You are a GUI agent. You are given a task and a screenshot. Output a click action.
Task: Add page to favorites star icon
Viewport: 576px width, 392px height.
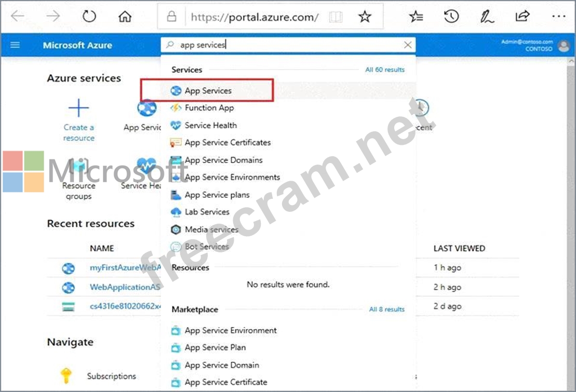(x=365, y=17)
